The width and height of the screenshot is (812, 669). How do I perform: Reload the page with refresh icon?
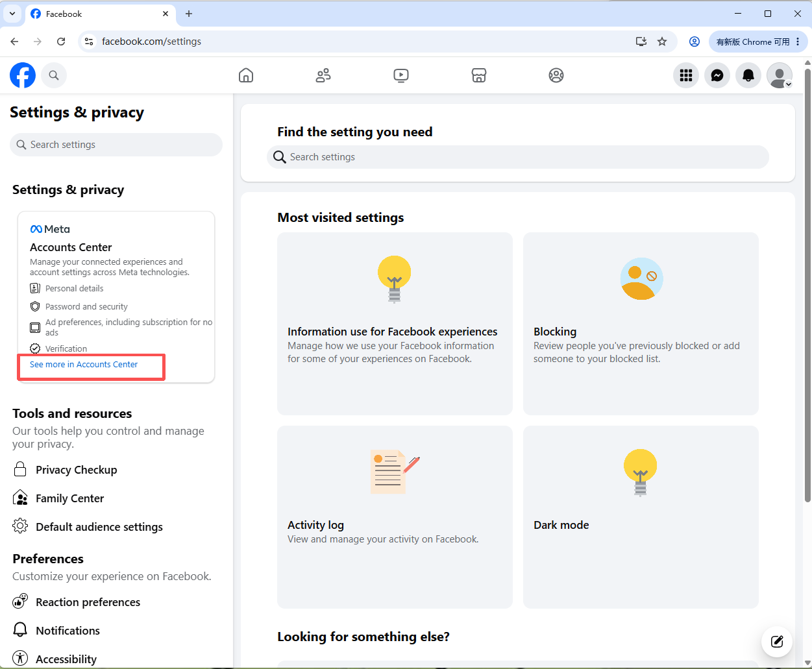[x=61, y=42]
